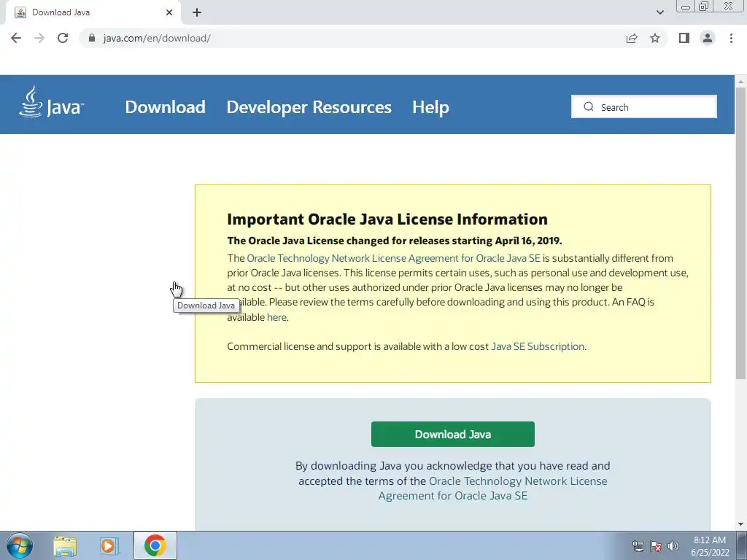Open Developer Resources menu item

tap(309, 107)
